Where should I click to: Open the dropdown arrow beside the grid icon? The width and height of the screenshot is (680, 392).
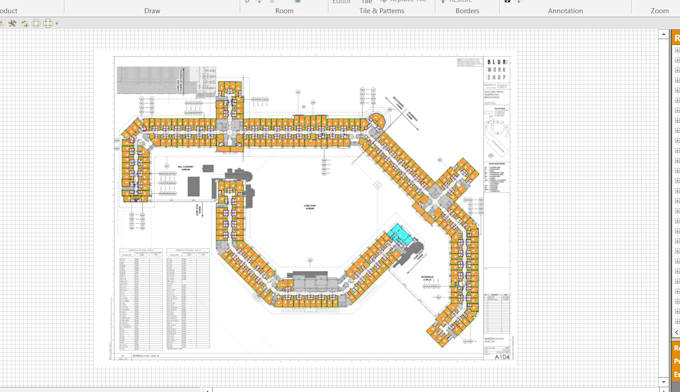click(57, 23)
